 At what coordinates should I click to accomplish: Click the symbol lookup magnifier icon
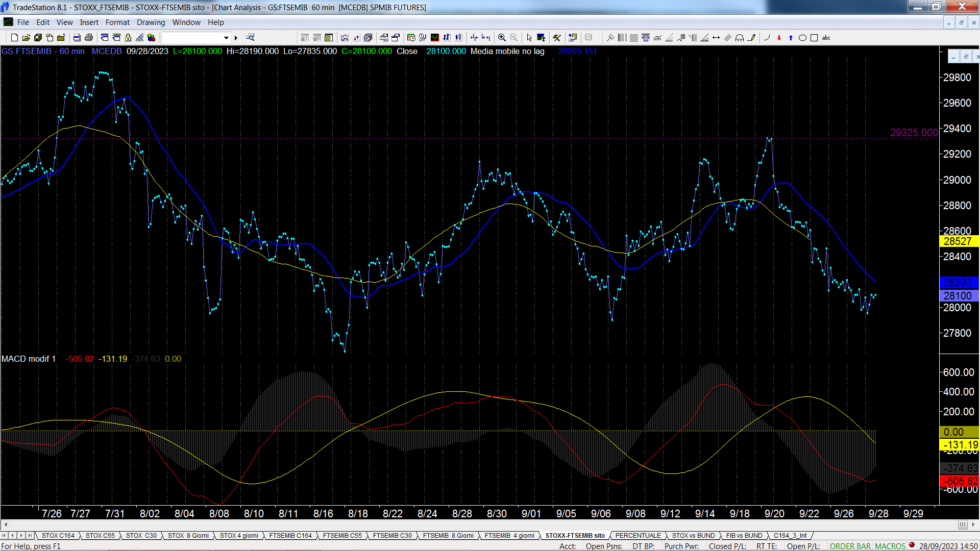coord(250,37)
